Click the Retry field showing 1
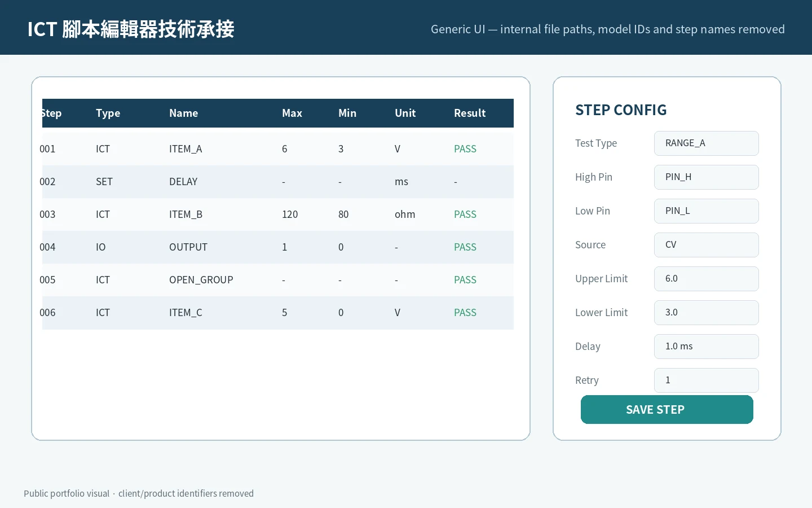The image size is (812, 508). [707, 380]
